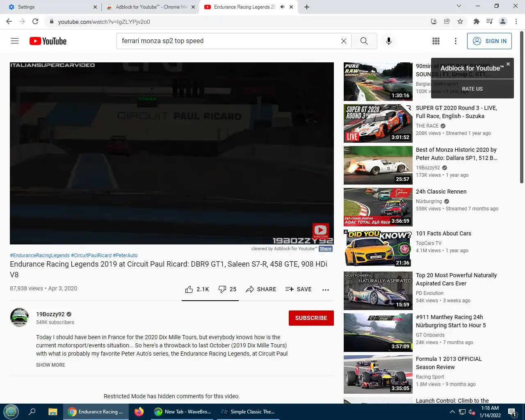Screen dimensions: 525x420
Task: Open media control in Chrome toolbar
Action: coord(489,21)
